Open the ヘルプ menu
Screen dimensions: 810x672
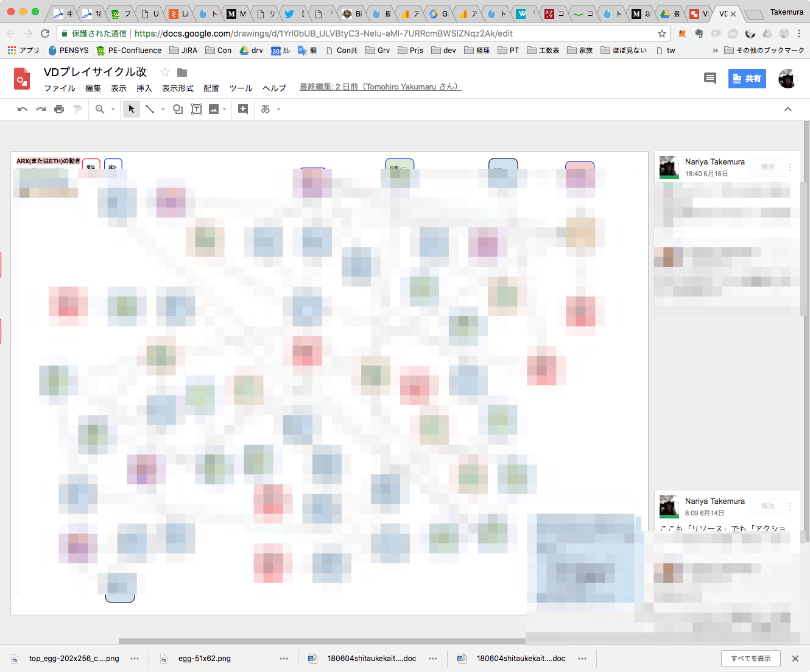coord(275,88)
